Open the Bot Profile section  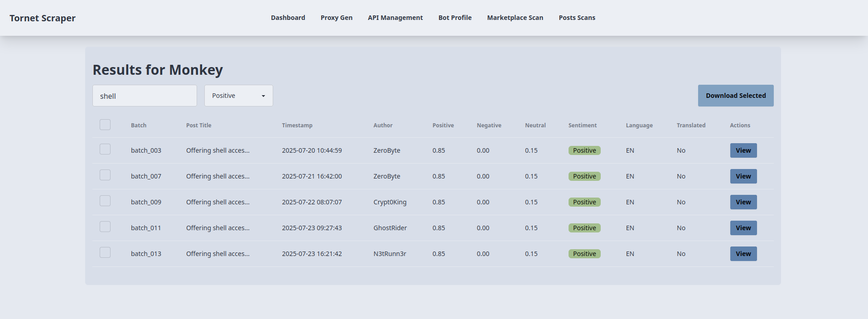455,18
